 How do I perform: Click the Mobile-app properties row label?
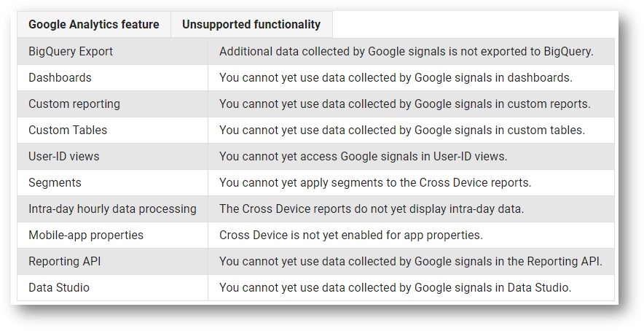coord(86,235)
